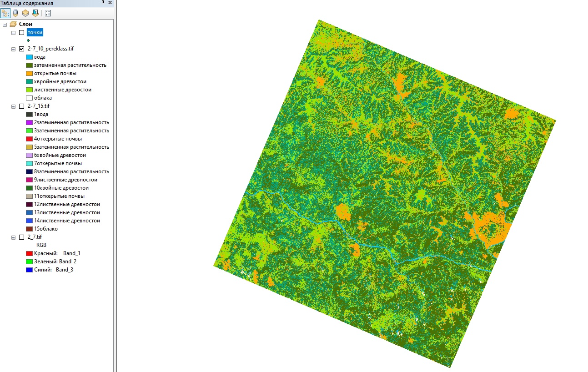The height and width of the screenshot is (372, 588).
Task: Click the magenta 9лиственные древностои swatch
Action: click(x=30, y=180)
